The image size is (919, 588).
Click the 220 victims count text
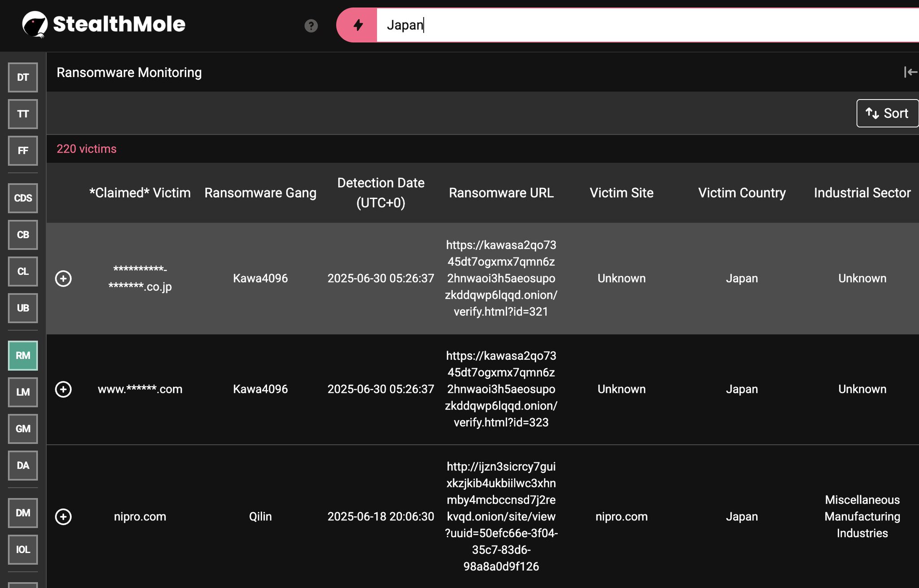click(x=87, y=149)
